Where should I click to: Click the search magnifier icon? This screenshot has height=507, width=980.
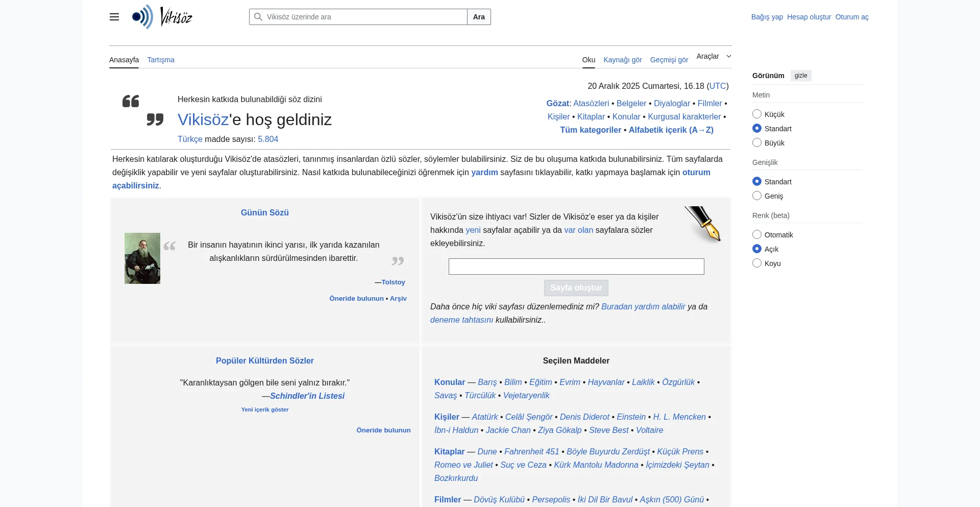[x=257, y=17]
